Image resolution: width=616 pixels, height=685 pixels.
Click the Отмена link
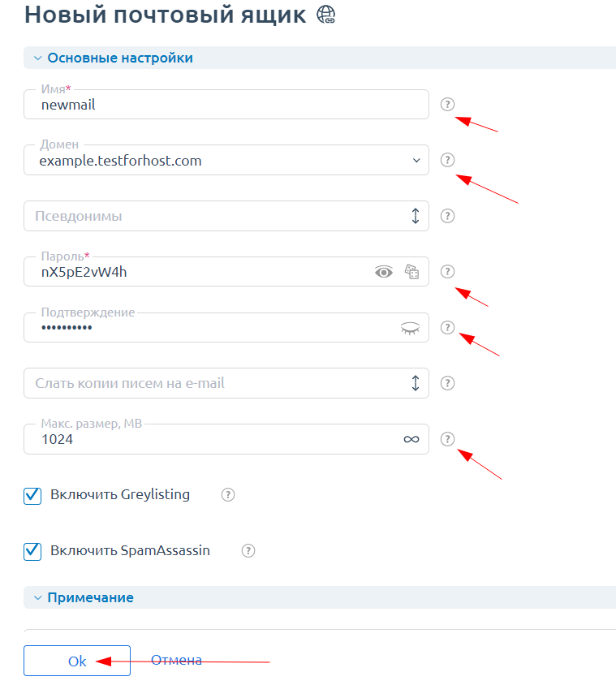(x=176, y=661)
